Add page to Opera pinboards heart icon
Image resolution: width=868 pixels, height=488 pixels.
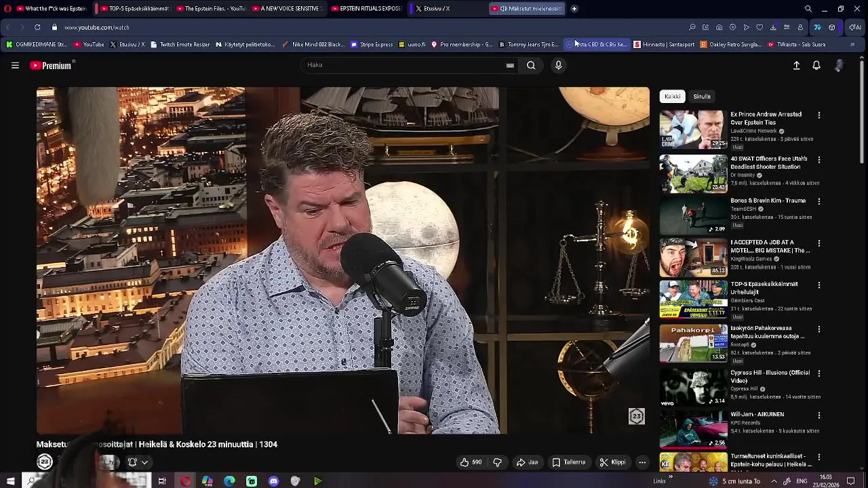[x=759, y=27]
